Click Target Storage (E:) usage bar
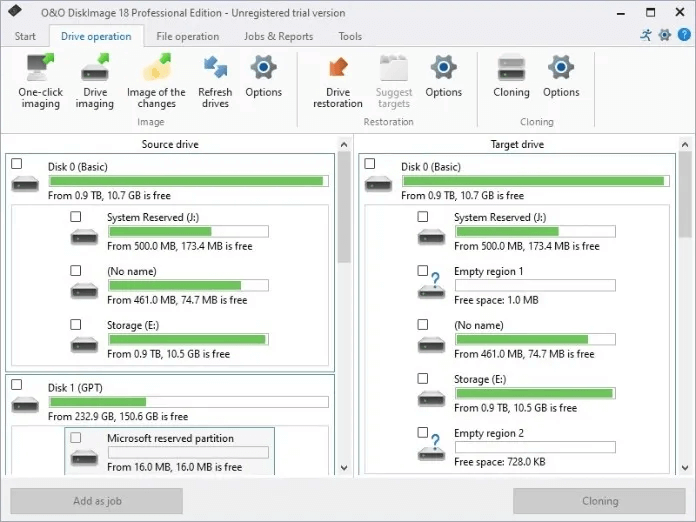 point(535,393)
